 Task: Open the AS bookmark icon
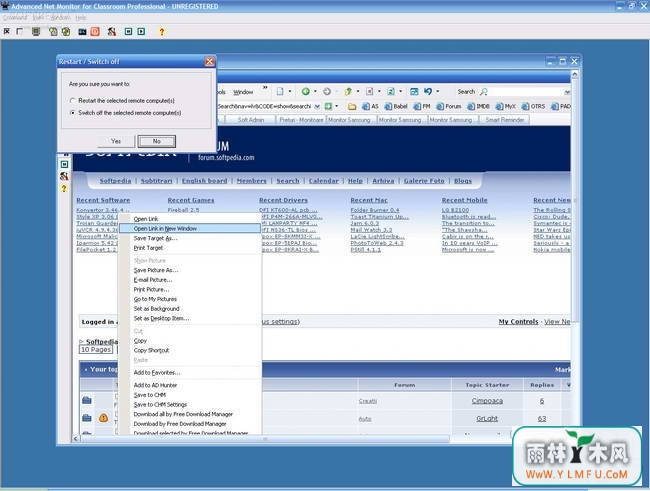coord(370,107)
